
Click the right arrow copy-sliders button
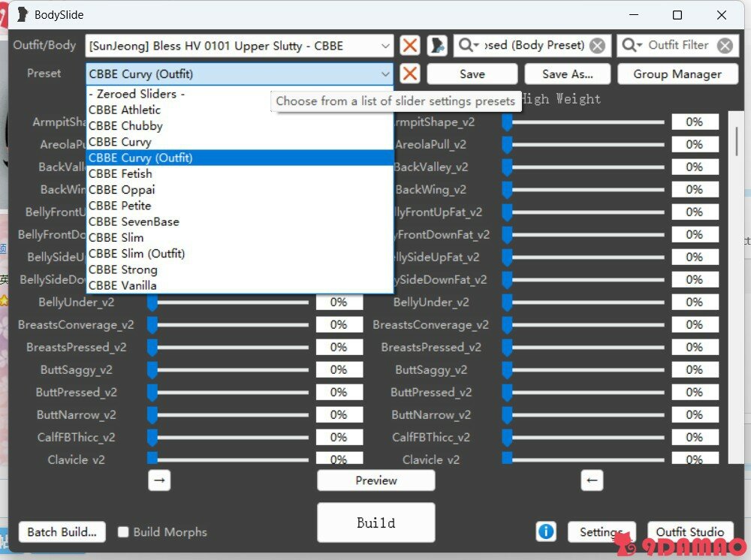tap(159, 480)
